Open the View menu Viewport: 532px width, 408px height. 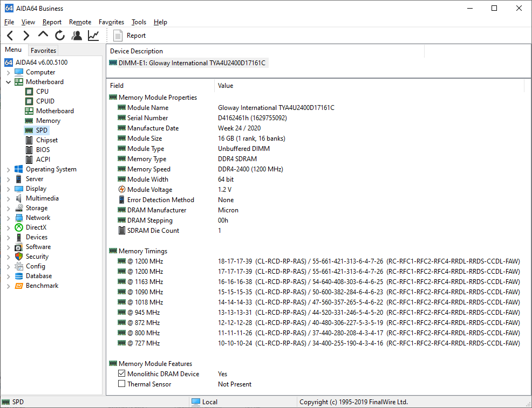(x=28, y=22)
